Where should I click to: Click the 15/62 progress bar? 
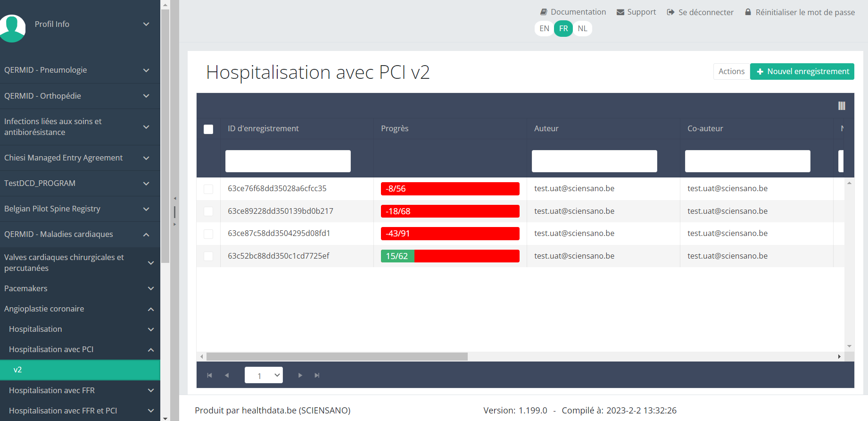450,256
